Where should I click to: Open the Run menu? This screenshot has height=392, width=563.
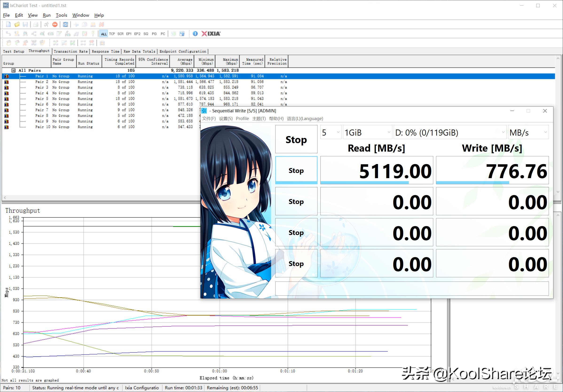coord(47,15)
